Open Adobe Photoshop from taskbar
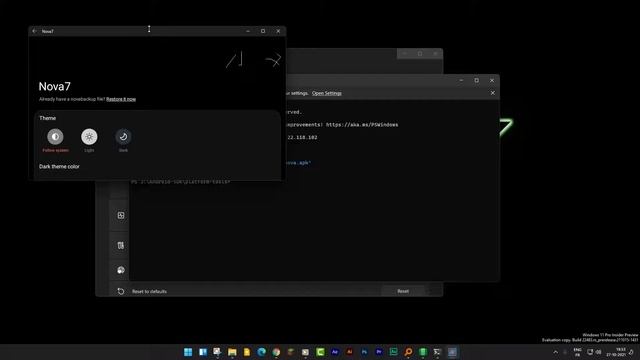The width and height of the screenshot is (640, 360). pyautogui.click(x=364, y=352)
